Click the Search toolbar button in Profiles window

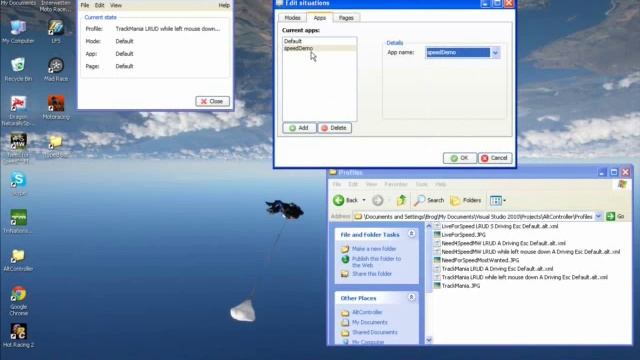click(x=429, y=200)
